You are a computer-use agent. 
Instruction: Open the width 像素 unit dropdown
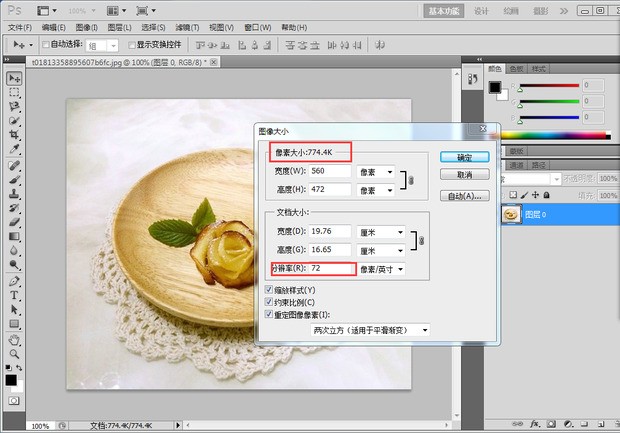(377, 171)
